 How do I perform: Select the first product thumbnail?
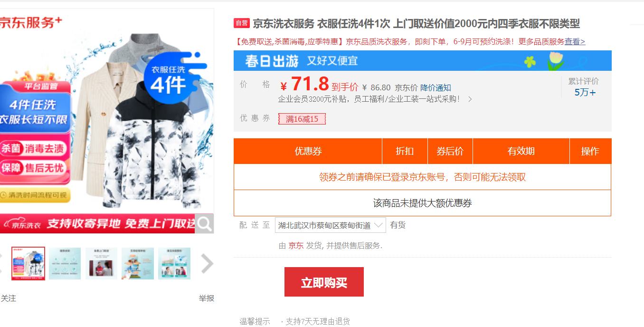pyautogui.click(x=28, y=263)
